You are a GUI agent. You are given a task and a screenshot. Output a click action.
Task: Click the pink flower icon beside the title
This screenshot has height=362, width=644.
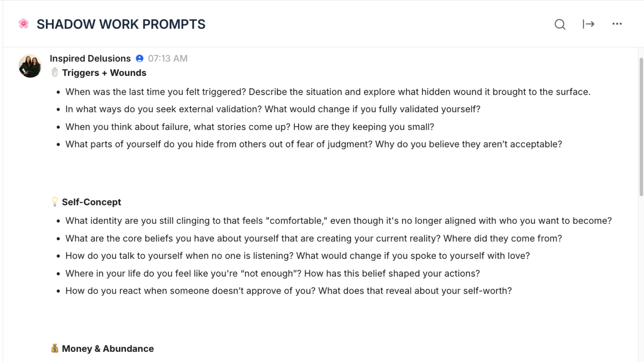coord(24,24)
